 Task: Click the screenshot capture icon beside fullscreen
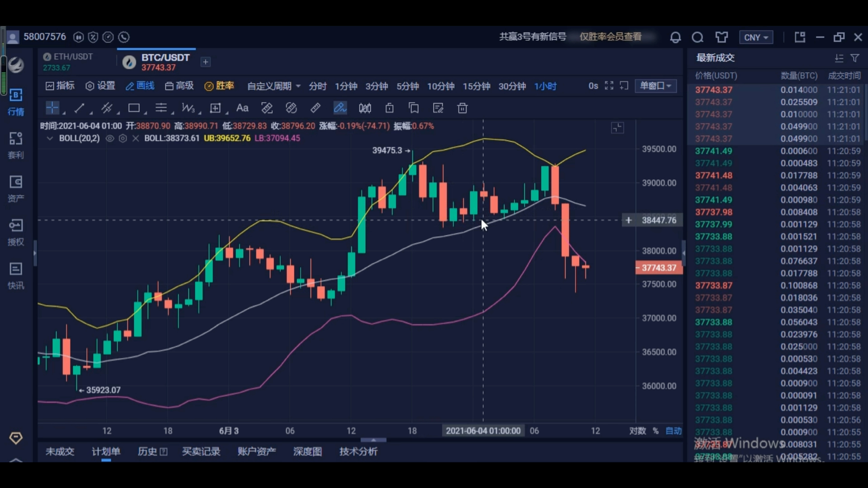pos(624,85)
